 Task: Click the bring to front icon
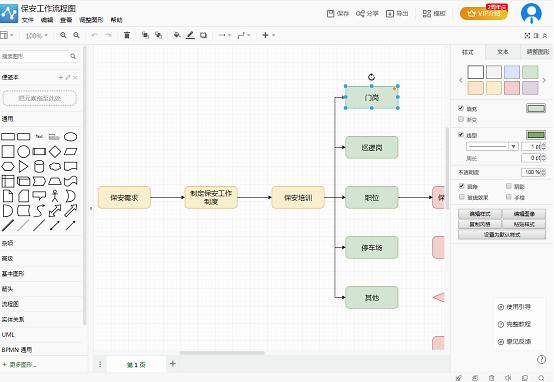click(145, 35)
